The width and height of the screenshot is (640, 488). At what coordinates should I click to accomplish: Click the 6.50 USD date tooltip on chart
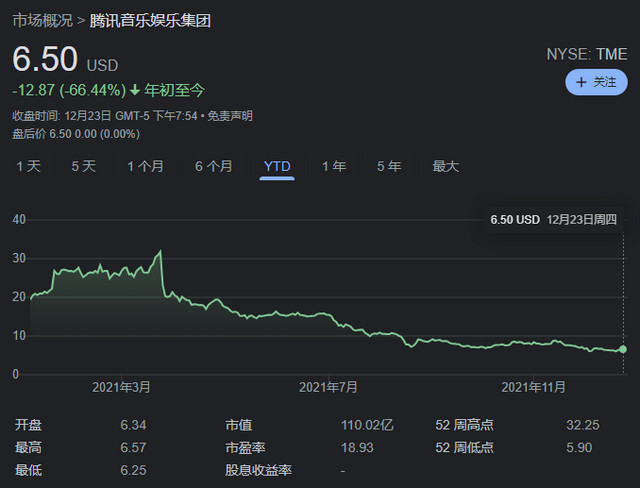click(x=553, y=219)
